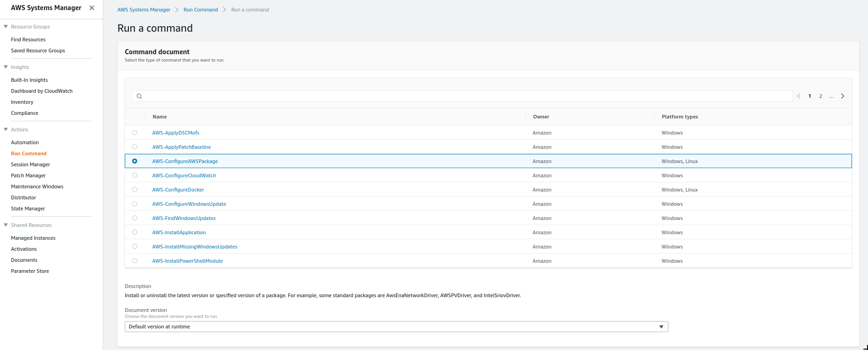868x350 pixels.
Task: Open AWS-FindWindowsUpdates document link
Action: (x=184, y=218)
